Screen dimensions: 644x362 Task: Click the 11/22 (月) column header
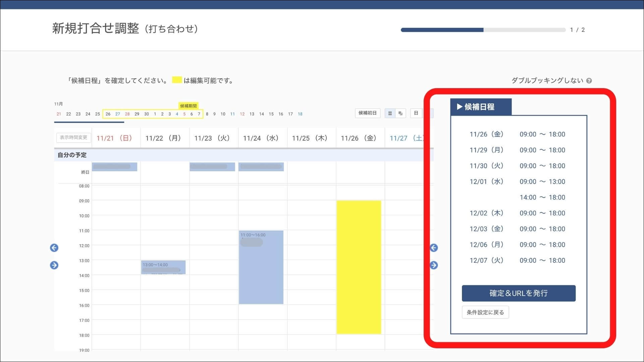tap(163, 138)
